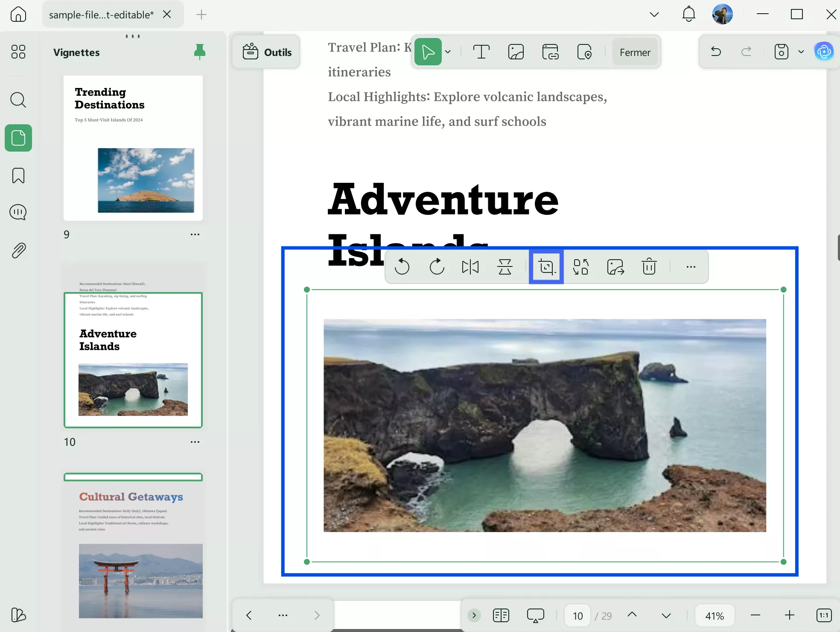Delete the selected image
This screenshot has width=840, height=632.
(649, 267)
